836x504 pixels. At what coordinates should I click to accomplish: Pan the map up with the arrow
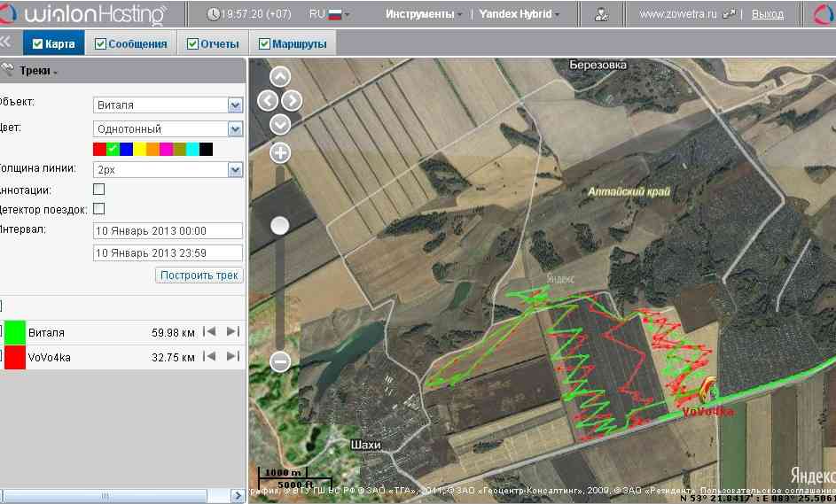[280, 77]
